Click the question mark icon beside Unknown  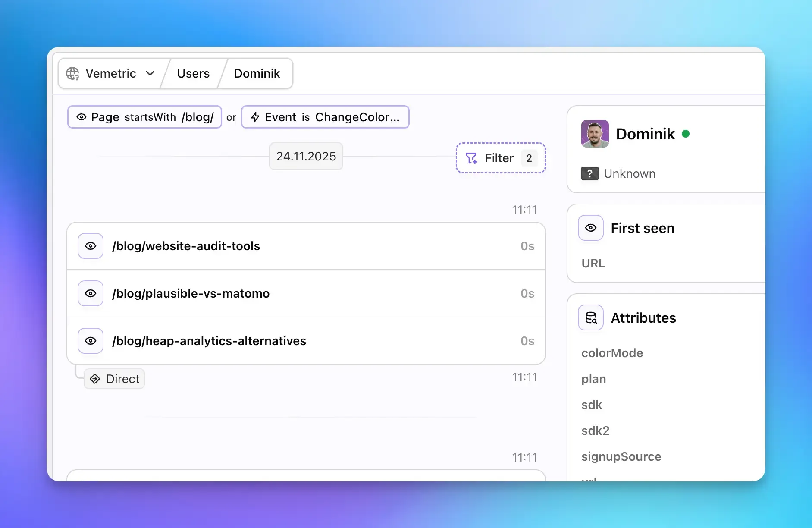click(x=589, y=173)
